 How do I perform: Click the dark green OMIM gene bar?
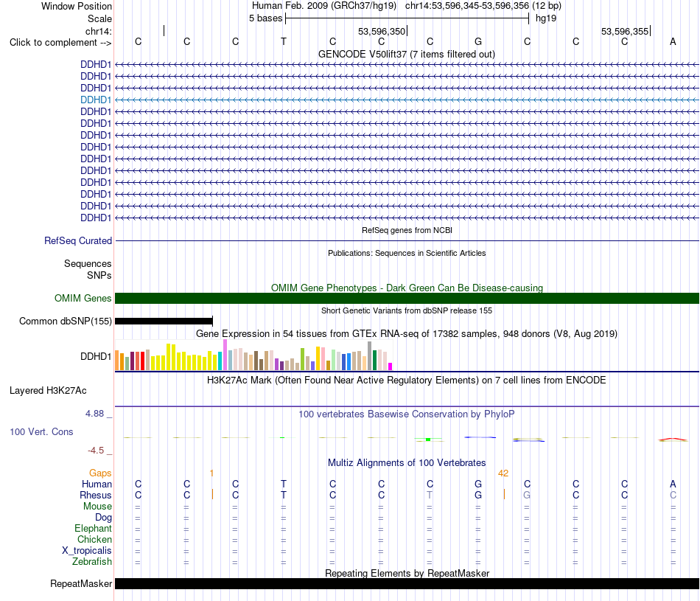(407, 298)
